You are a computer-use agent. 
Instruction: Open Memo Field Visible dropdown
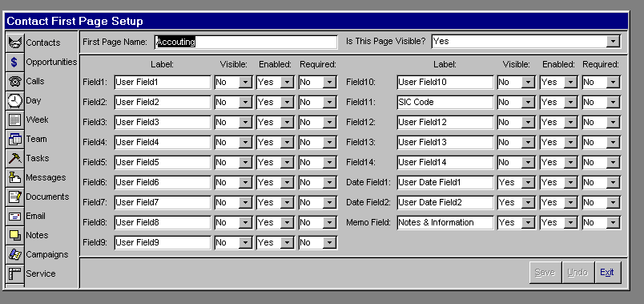(x=528, y=222)
